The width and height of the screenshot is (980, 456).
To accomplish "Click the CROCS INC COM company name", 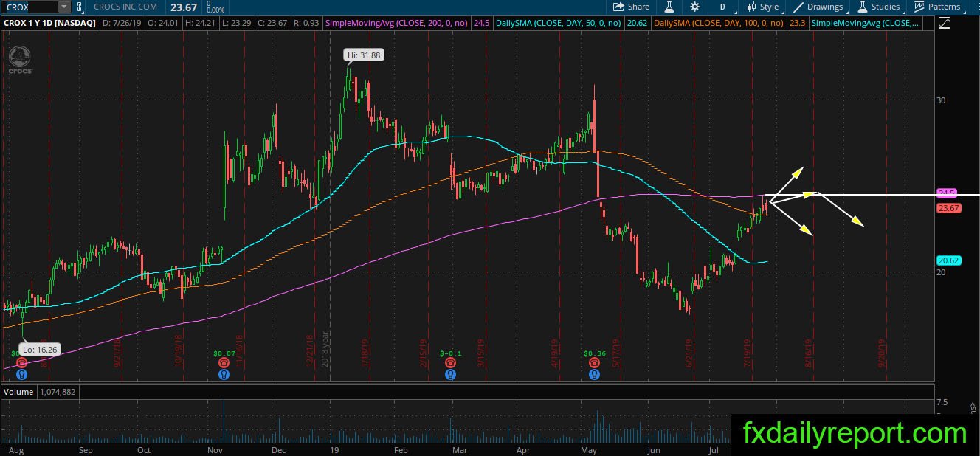I will click(125, 7).
